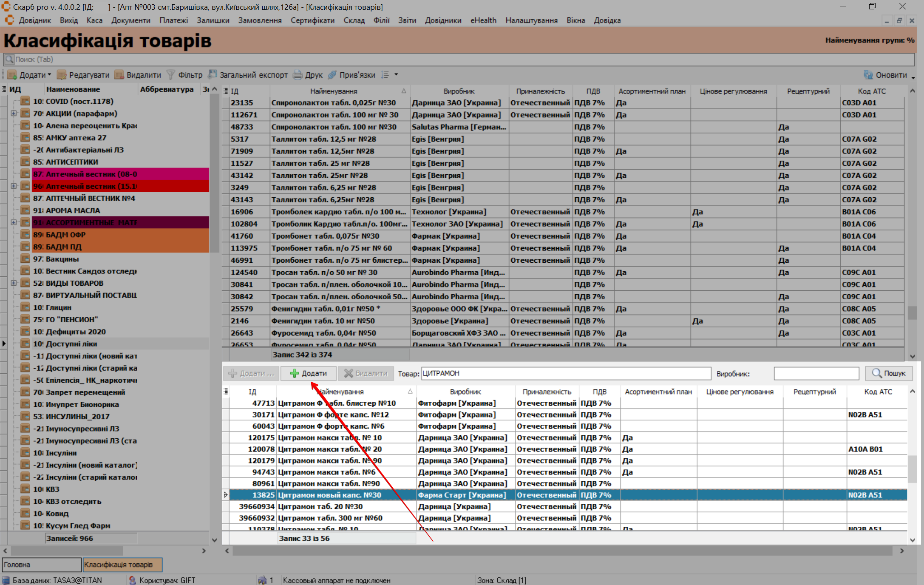Image resolution: width=924 pixels, height=585 pixels.
Task: Expand the АКЦИИ (парафарм) tree node
Action: click(x=14, y=114)
